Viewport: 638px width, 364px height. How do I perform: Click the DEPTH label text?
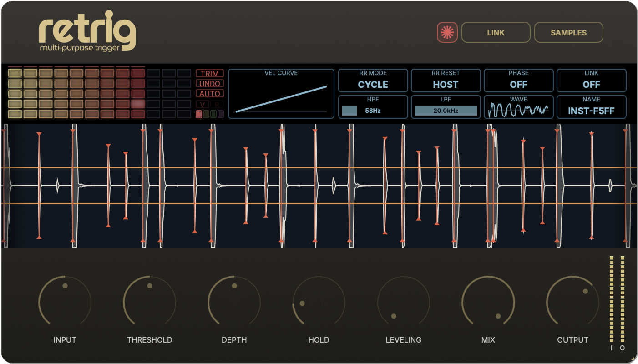(234, 340)
